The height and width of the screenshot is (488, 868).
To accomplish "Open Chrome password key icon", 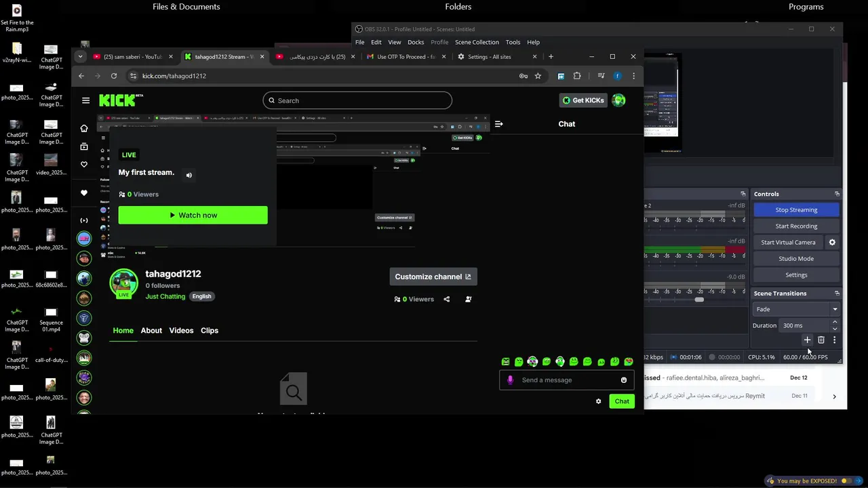I will click(x=524, y=76).
